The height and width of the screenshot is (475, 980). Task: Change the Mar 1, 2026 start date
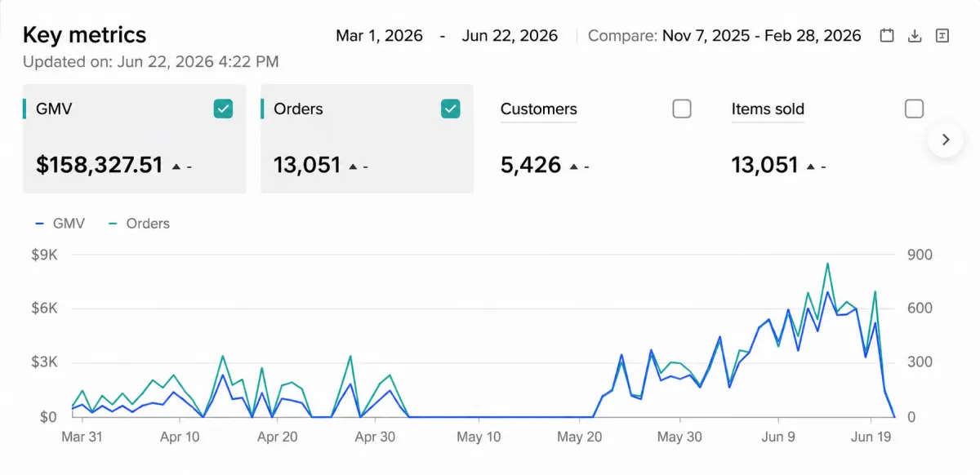380,36
